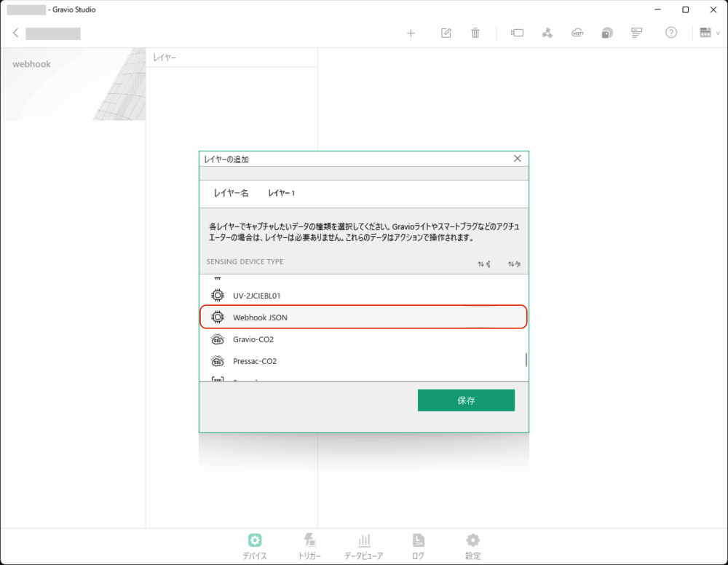Select the edit pencil icon in the toolbar
Viewport: 728px width, 565px height.
point(446,33)
